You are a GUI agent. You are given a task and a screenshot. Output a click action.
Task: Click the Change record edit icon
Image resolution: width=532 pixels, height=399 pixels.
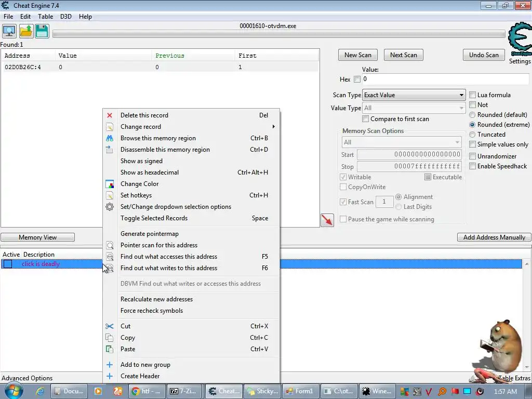(x=110, y=127)
